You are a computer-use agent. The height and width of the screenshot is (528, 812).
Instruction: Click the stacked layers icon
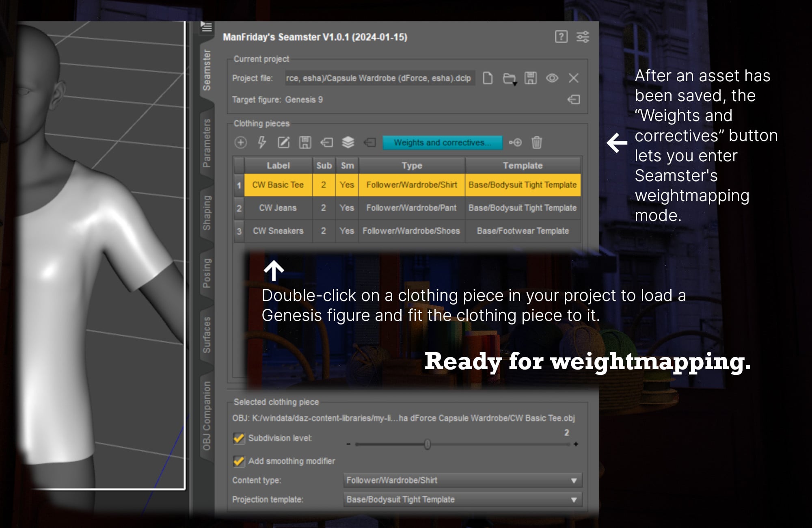coord(348,143)
